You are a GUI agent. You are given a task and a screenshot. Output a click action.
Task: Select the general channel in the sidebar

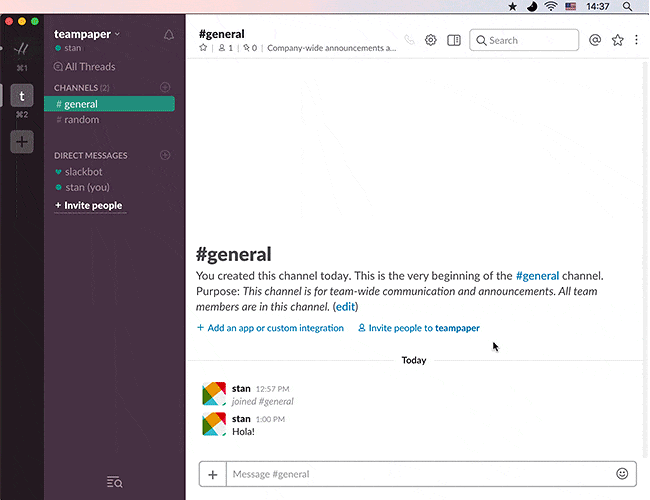coord(109,104)
